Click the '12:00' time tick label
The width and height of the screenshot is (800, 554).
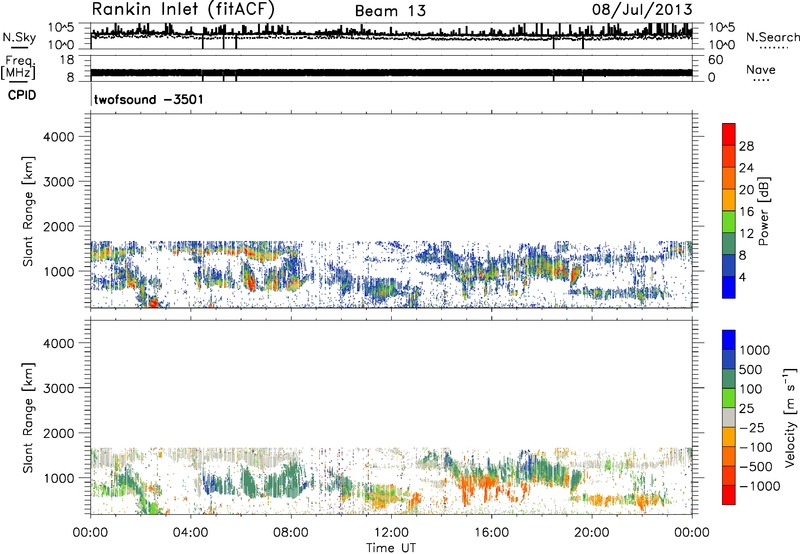click(391, 533)
